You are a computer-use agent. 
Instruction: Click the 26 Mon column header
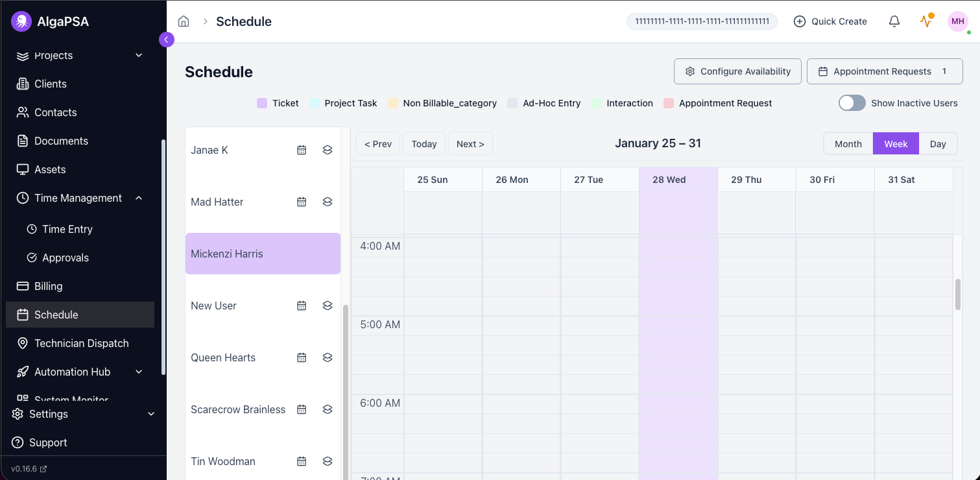point(521,180)
